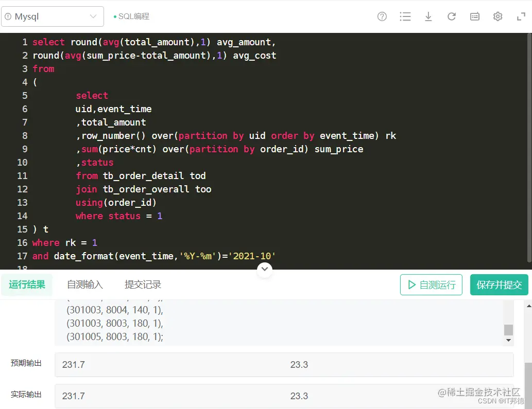Click the SQL编程 label
Viewport: 532px width, 409px height.
[134, 16]
